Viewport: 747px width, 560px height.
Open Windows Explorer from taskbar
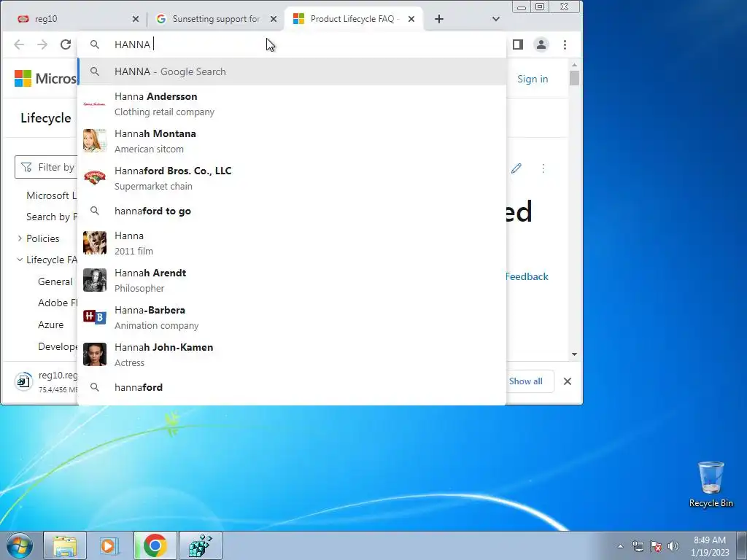pos(65,545)
